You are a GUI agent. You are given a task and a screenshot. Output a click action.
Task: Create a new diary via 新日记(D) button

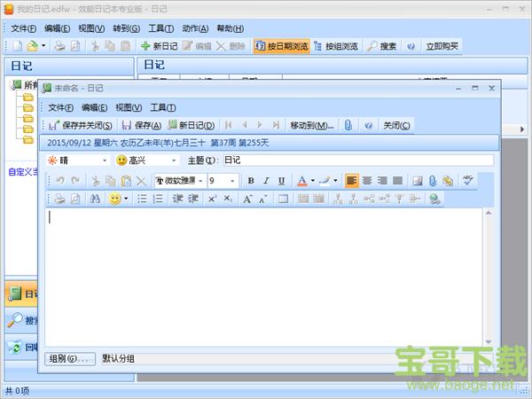pyautogui.click(x=192, y=125)
